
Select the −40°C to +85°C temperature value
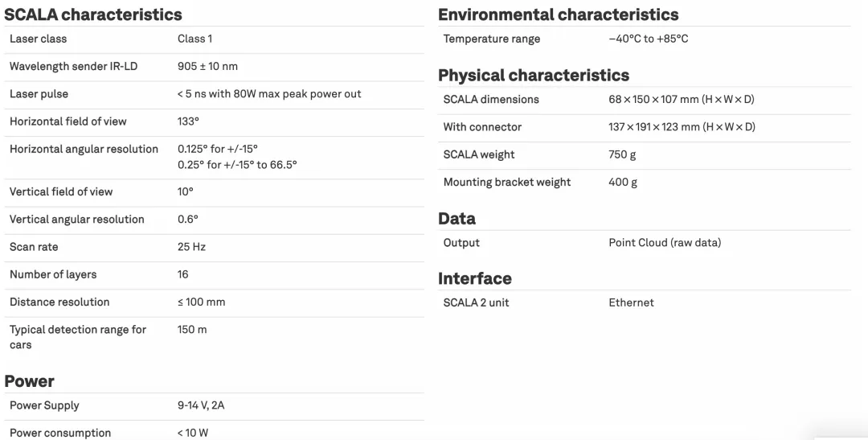648,39
